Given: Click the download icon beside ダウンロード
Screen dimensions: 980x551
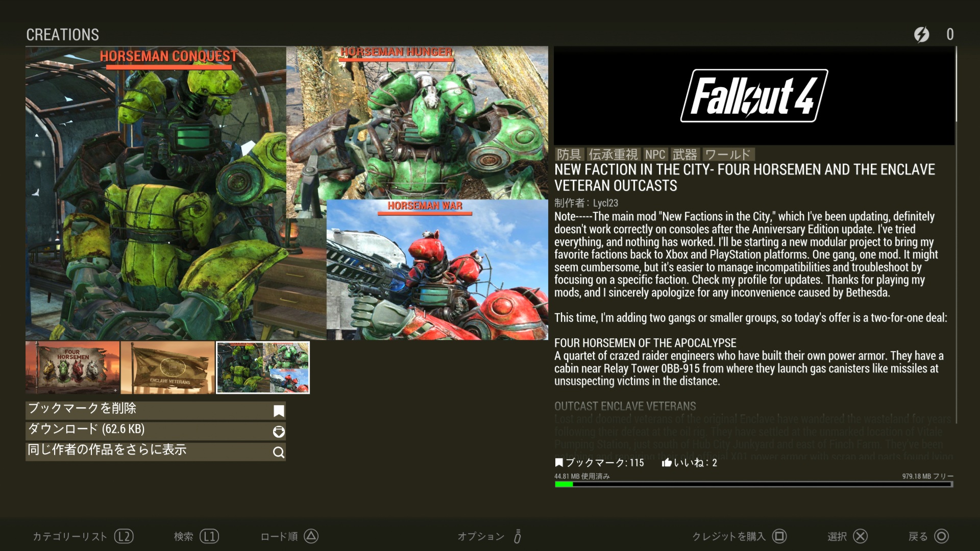Looking at the screenshot, I should tap(279, 432).
